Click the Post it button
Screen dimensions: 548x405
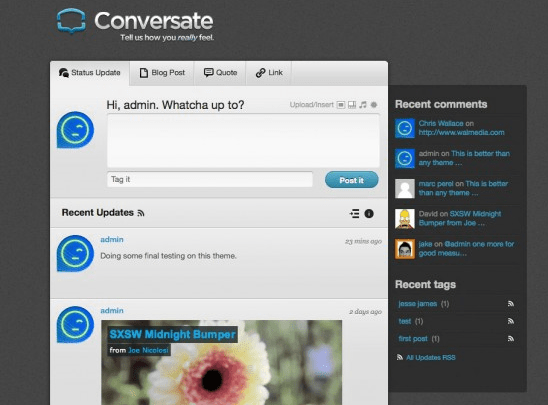(352, 180)
